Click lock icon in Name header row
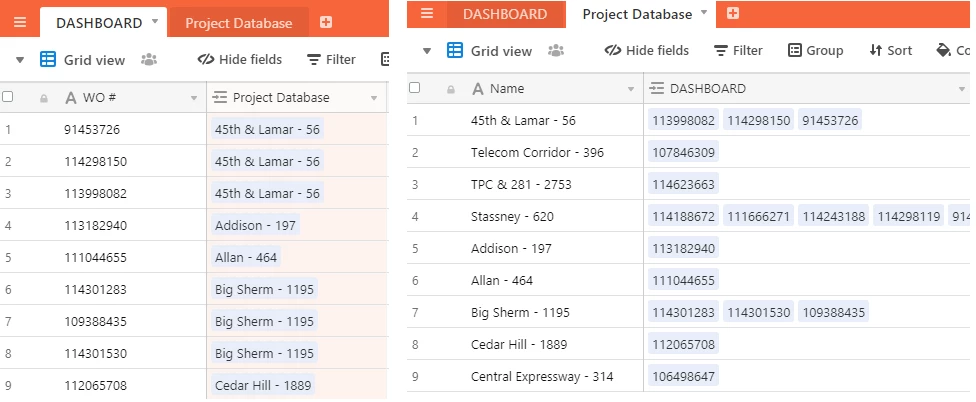 [451, 89]
